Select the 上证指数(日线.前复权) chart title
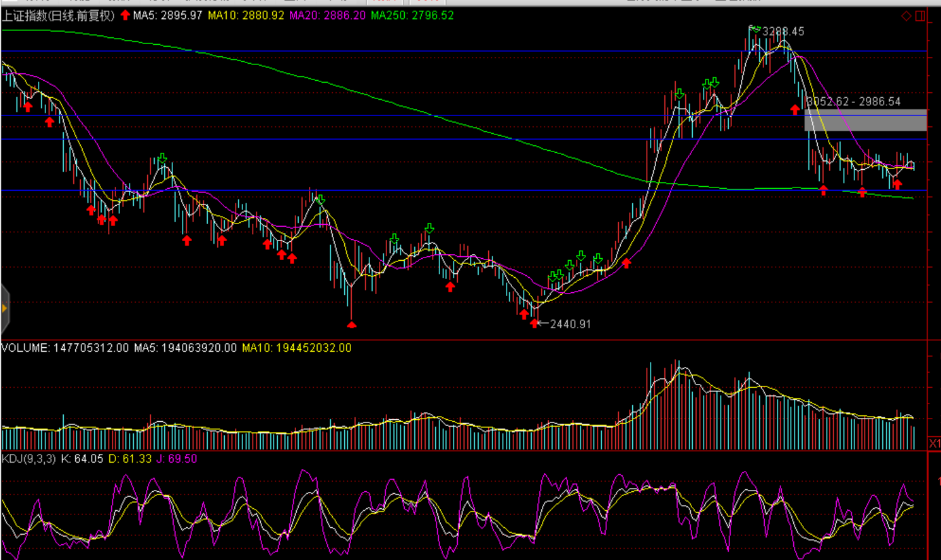The image size is (941, 560). [x=58, y=15]
